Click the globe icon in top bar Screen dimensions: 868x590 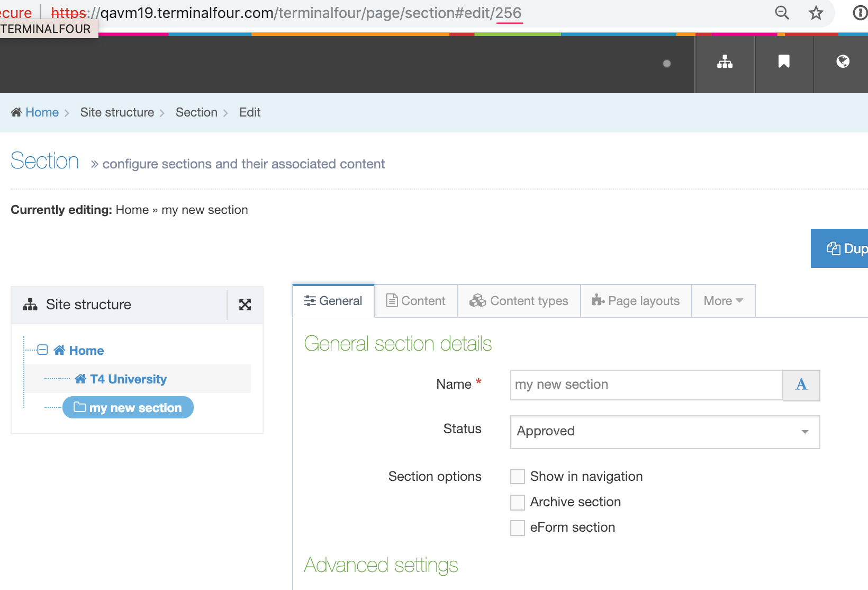[x=843, y=62]
